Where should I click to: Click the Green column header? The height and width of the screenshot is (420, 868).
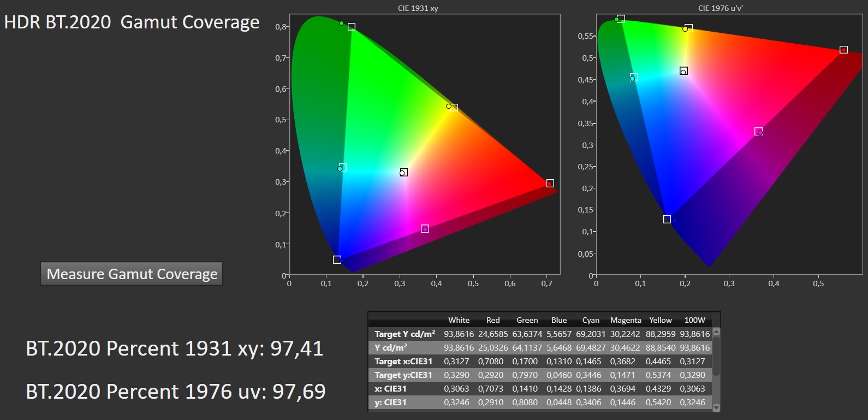(527, 320)
